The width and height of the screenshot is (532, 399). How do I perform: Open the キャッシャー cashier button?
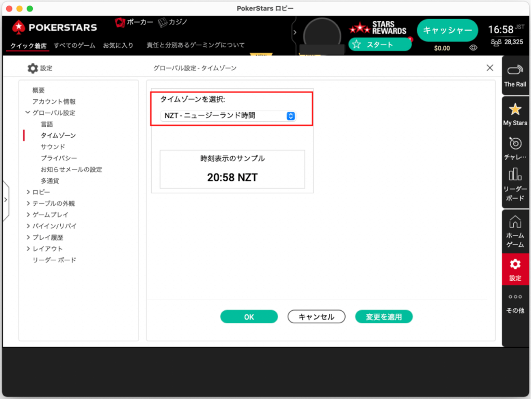click(x=447, y=30)
